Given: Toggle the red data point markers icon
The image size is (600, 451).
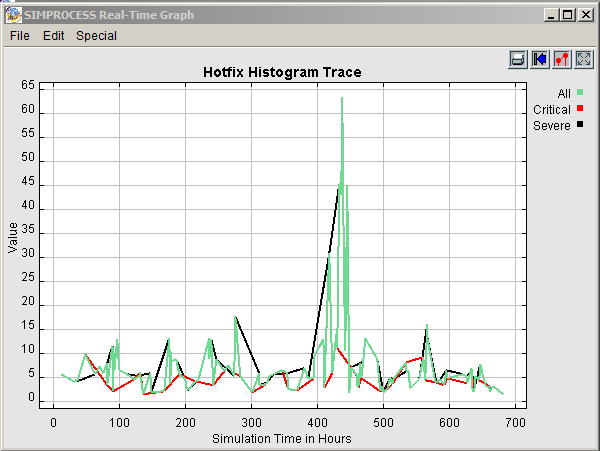Looking at the screenshot, I should pyautogui.click(x=561, y=59).
